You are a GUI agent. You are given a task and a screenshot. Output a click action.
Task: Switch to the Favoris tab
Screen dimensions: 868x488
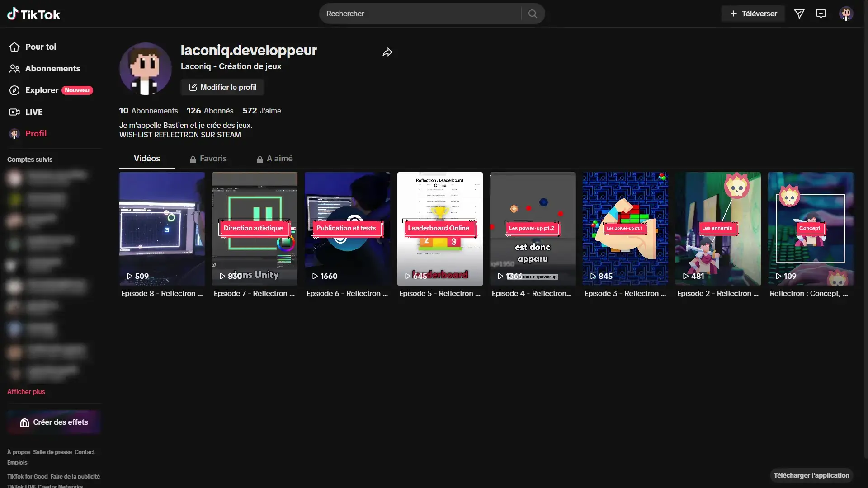click(208, 159)
